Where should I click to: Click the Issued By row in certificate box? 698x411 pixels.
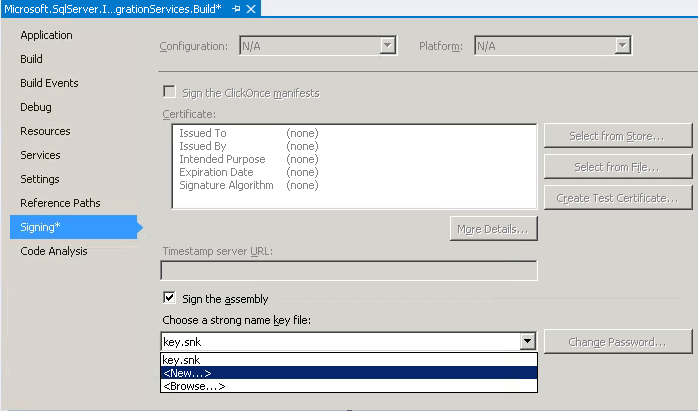click(x=249, y=146)
